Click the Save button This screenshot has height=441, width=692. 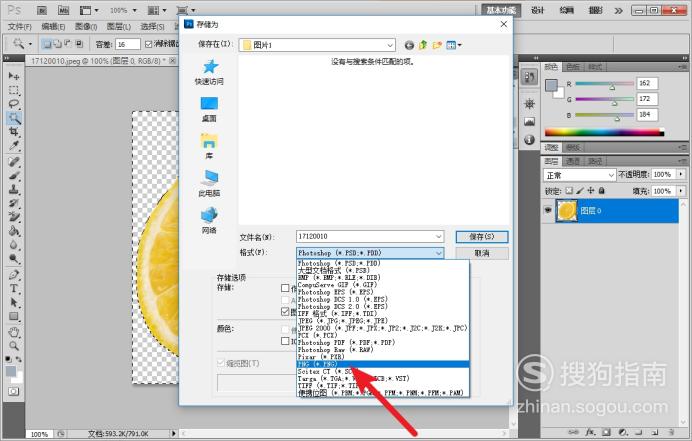coord(481,237)
